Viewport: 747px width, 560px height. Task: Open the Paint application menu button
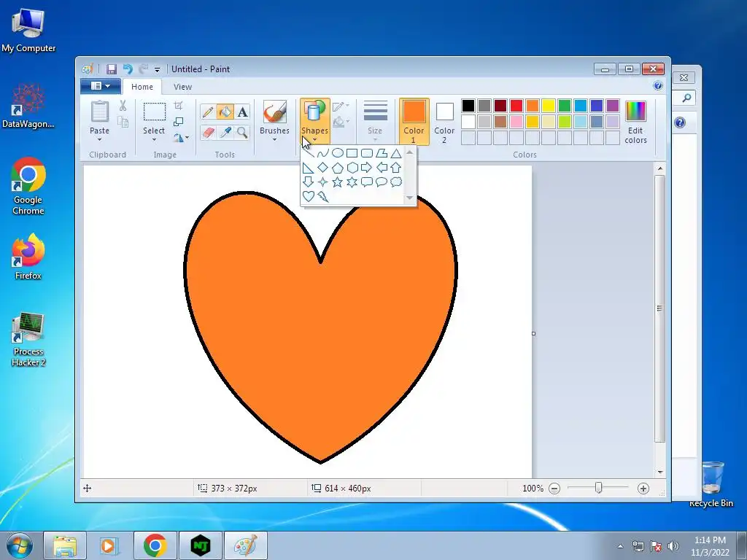(101, 86)
